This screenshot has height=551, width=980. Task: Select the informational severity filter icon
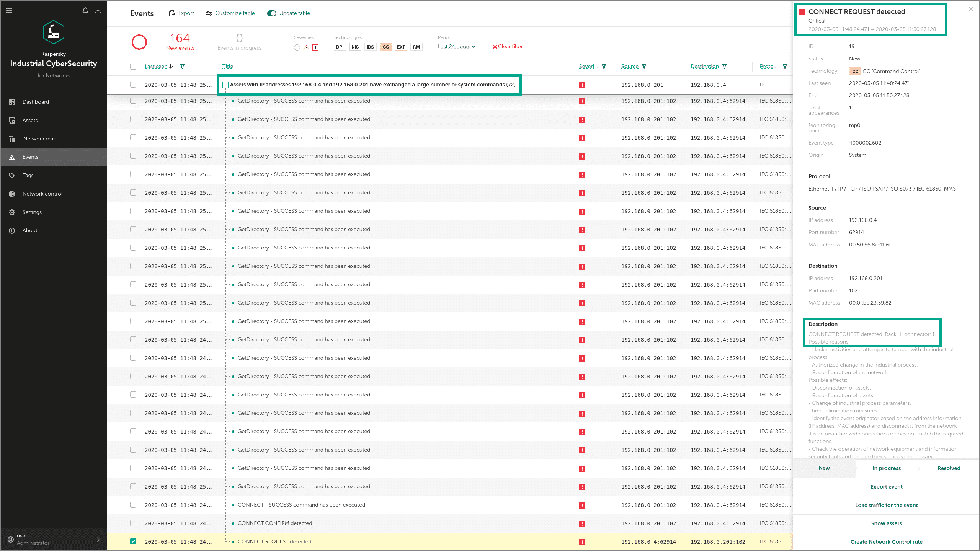tap(297, 47)
